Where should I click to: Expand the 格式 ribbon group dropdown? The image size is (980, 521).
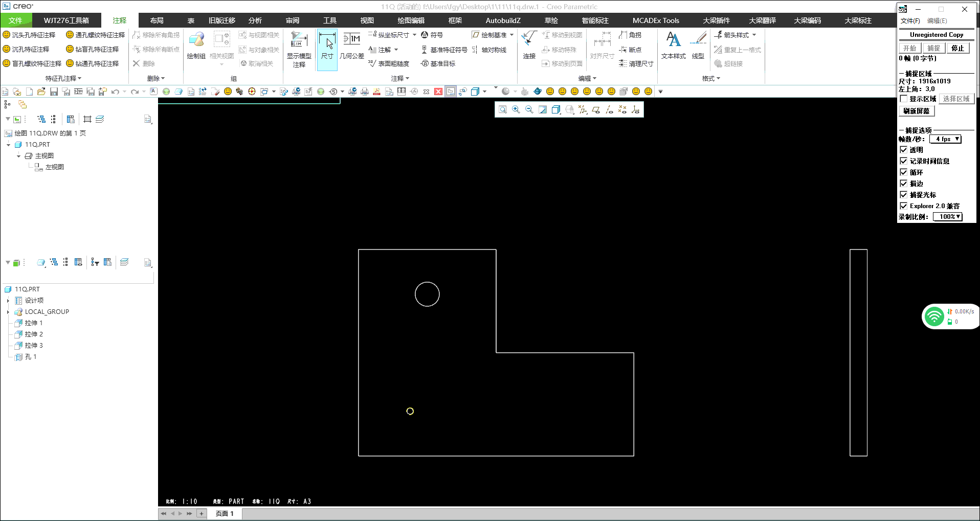click(711, 78)
